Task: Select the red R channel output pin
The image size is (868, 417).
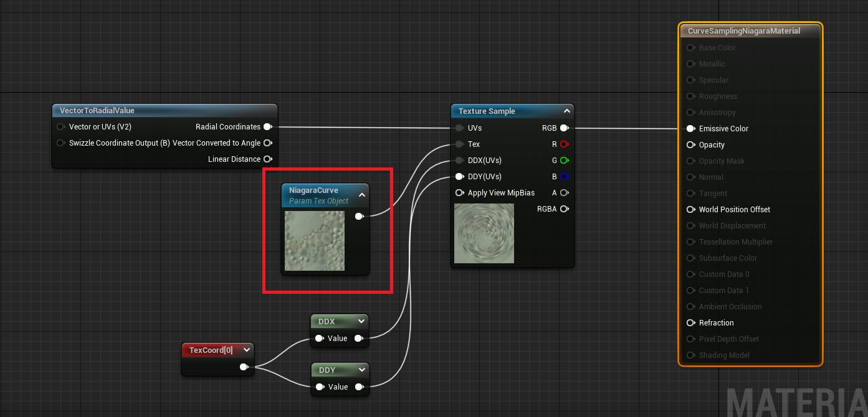Action: tap(565, 144)
